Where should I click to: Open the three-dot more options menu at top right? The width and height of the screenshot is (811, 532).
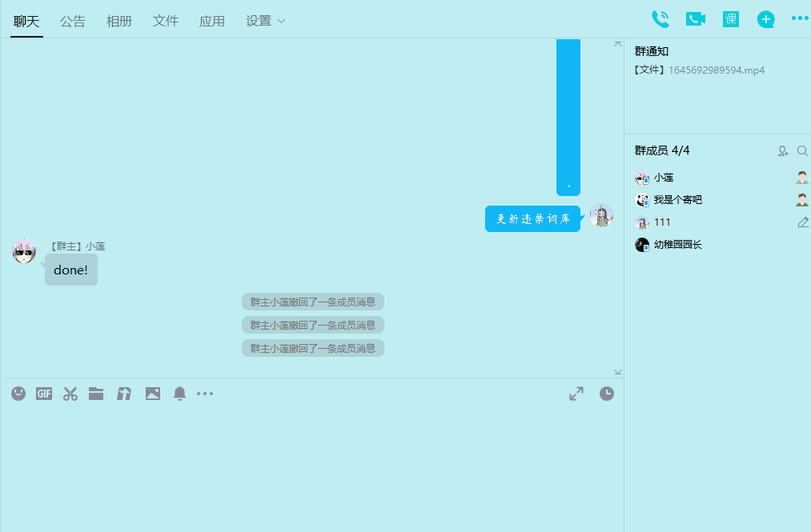click(800, 18)
